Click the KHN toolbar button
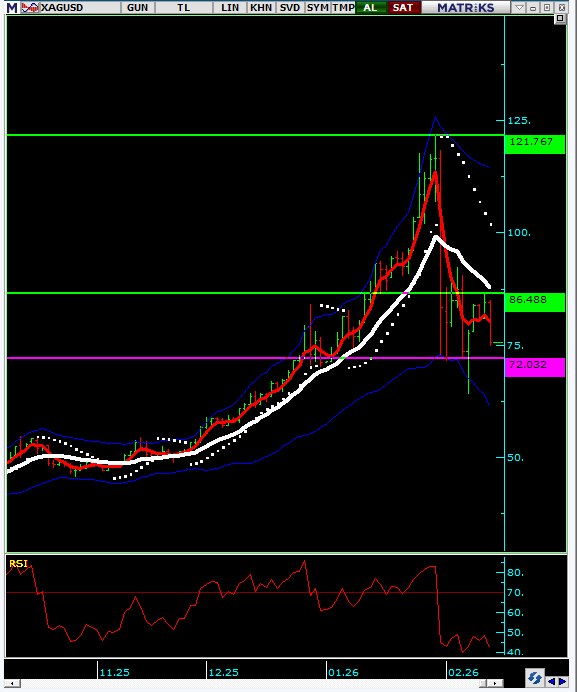 click(x=261, y=8)
